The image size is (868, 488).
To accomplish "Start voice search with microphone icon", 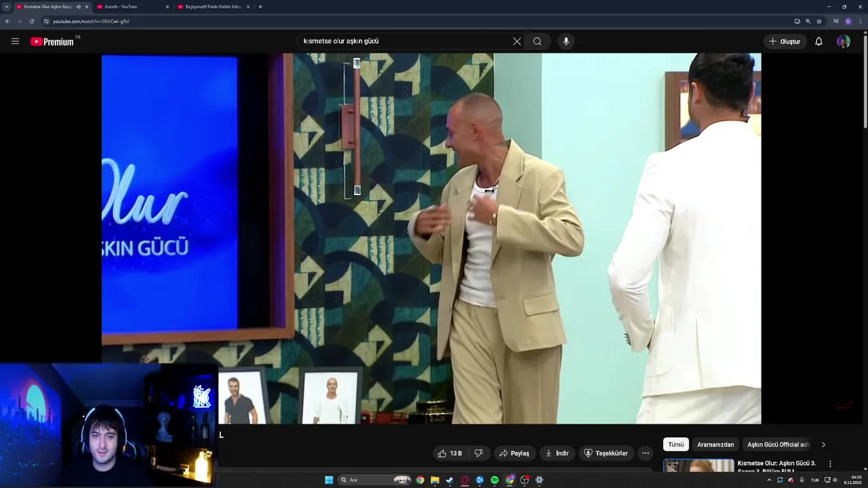I will [x=566, y=41].
